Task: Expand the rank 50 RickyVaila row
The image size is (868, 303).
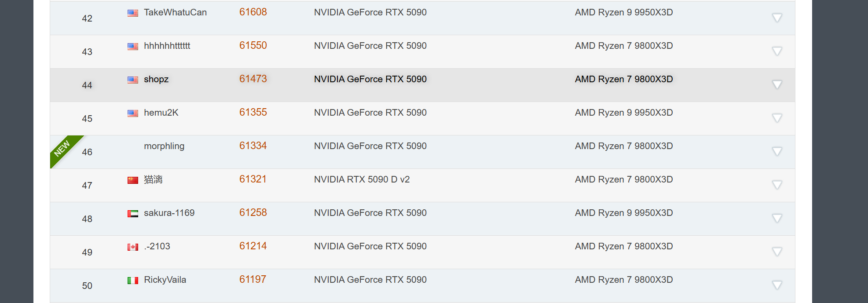Action: click(x=777, y=285)
